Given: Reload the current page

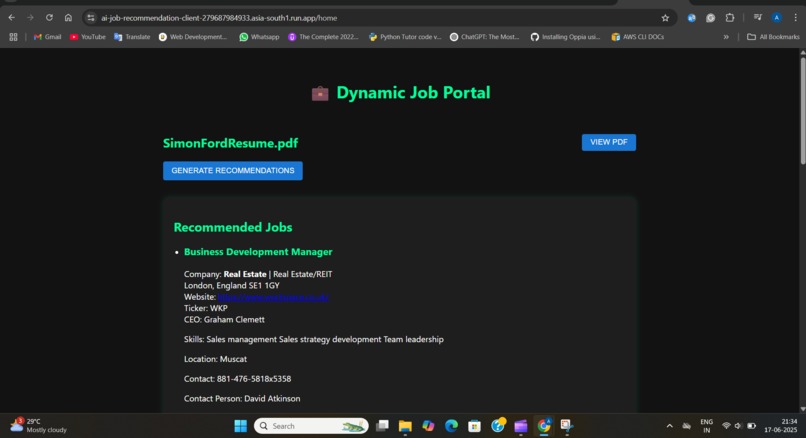Looking at the screenshot, I should click(49, 17).
